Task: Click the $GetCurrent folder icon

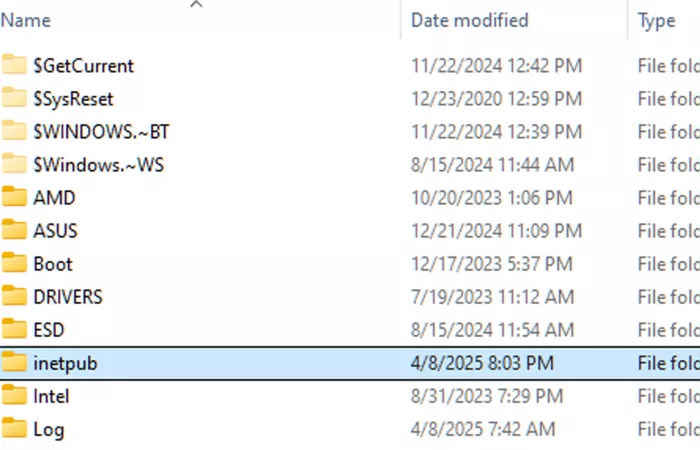Action: point(14,66)
